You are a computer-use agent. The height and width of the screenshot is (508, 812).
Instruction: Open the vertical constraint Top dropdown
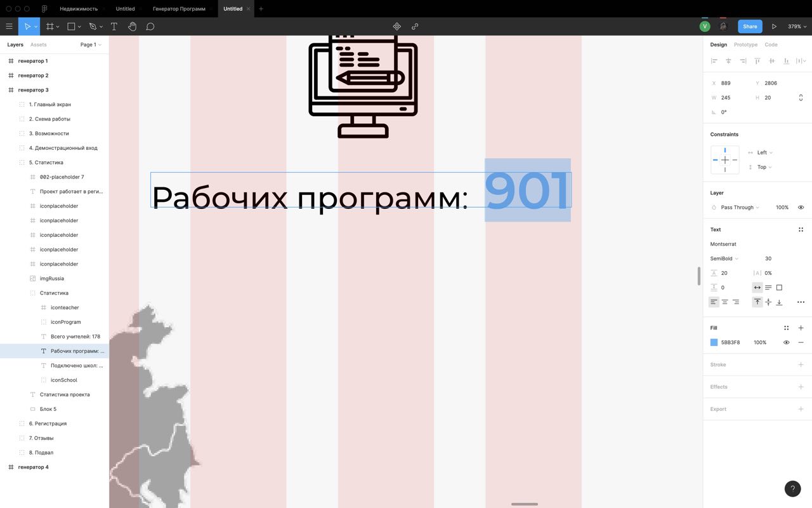click(x=764, y=167)
